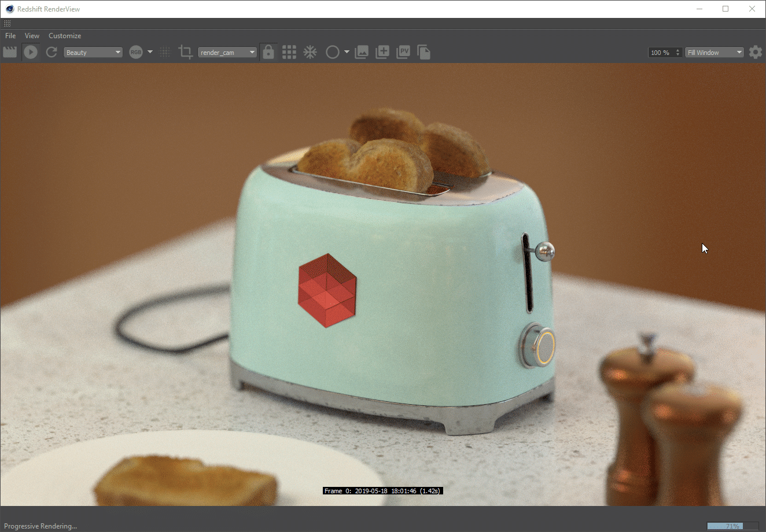766x532 pixels.
Task: Click the rendering progress bar
Action: click(732, 526)
